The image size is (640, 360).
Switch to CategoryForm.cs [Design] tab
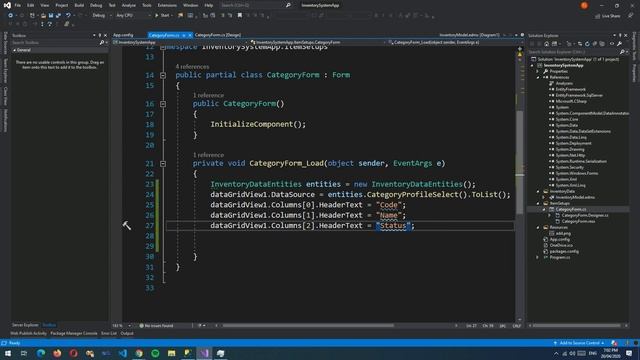point(218,35)
